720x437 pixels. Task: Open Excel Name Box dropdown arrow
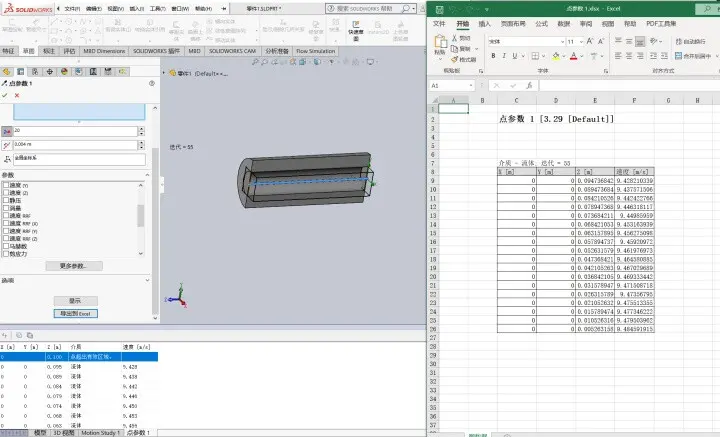[x=471, y=85]
